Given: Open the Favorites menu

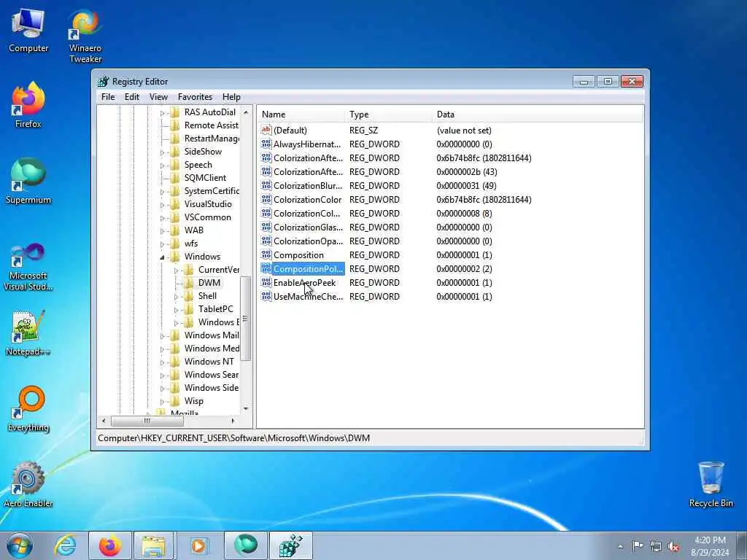Looking at the screenshot, I should pyautogui.click(x=195, y=97).
